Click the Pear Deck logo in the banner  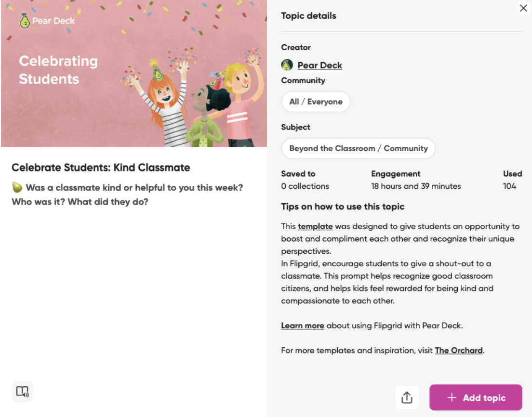pos(24,21)
